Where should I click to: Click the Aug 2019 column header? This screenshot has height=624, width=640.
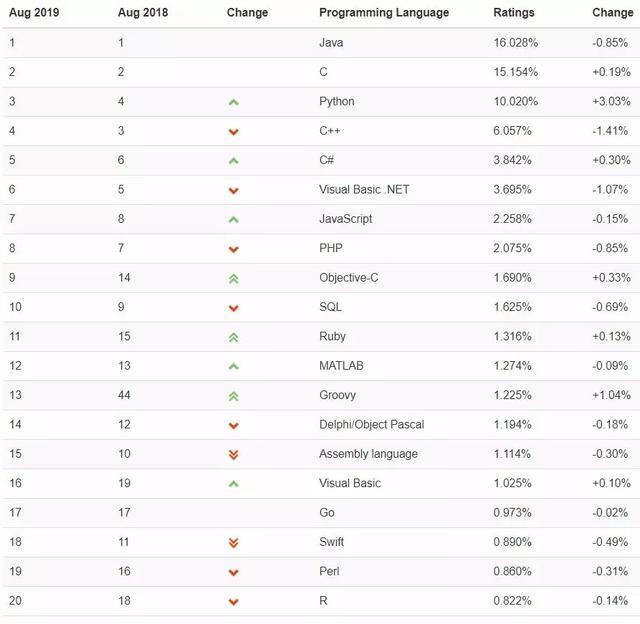(34, 13)
